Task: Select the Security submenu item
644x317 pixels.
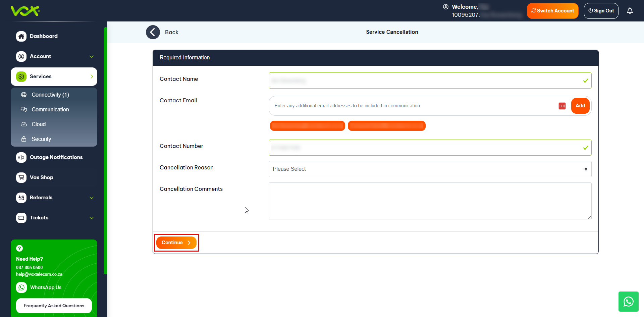Action: [x=41, y=139]
